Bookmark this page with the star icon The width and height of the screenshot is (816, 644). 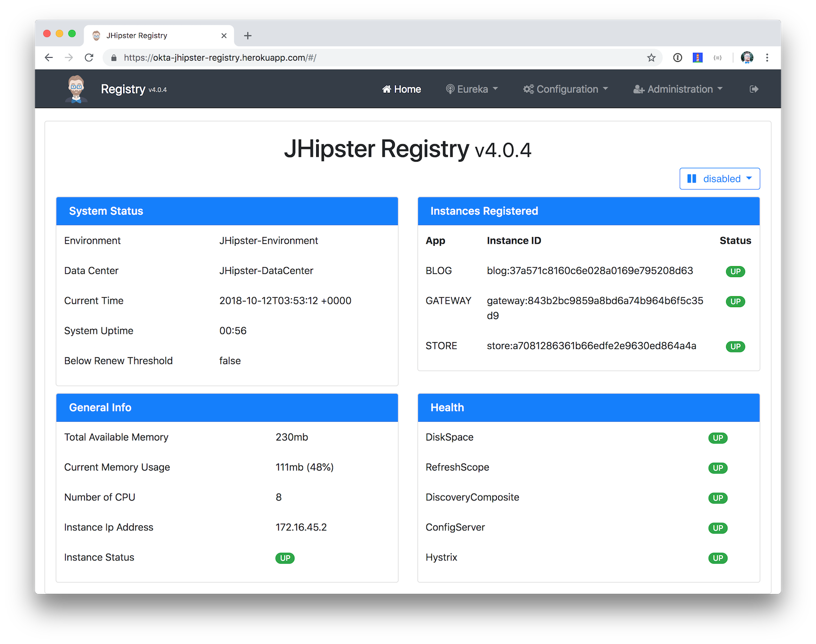click(651, 58)
